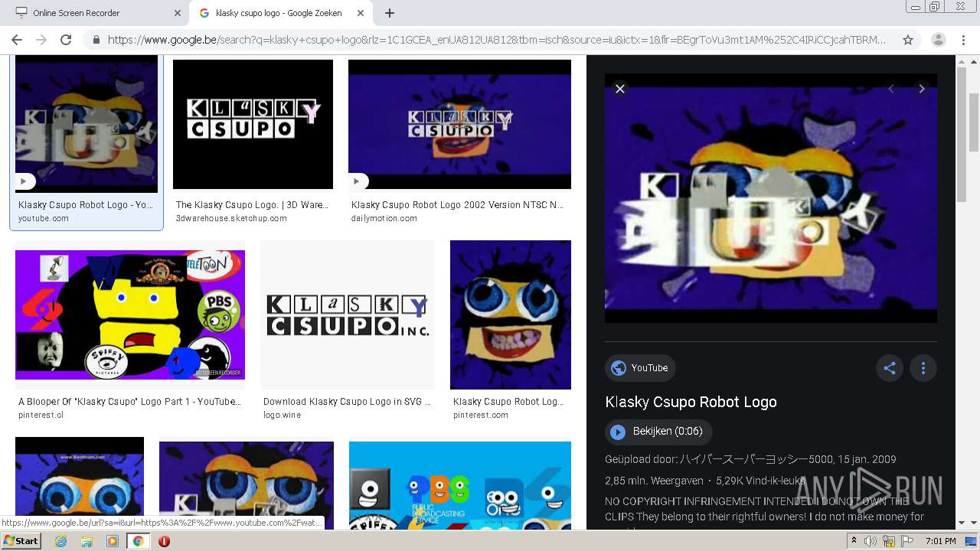Click the pinterest.cl source link
The width and height of the screenshot is (980, 551).
pos(41,415)
